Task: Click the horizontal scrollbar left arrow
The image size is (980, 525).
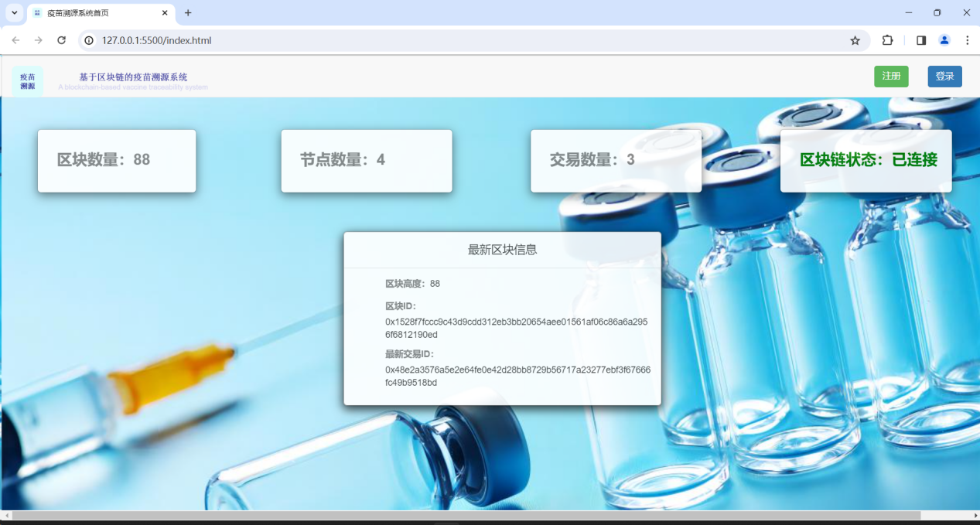Action: pos(6,515)
